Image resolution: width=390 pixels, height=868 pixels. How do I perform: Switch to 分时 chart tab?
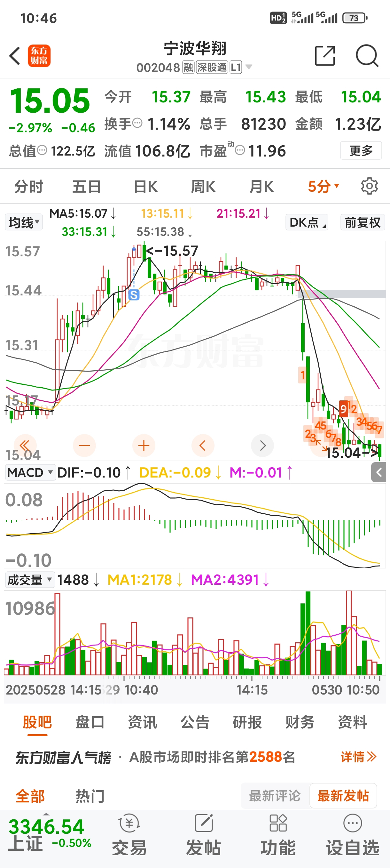point(28,186)
